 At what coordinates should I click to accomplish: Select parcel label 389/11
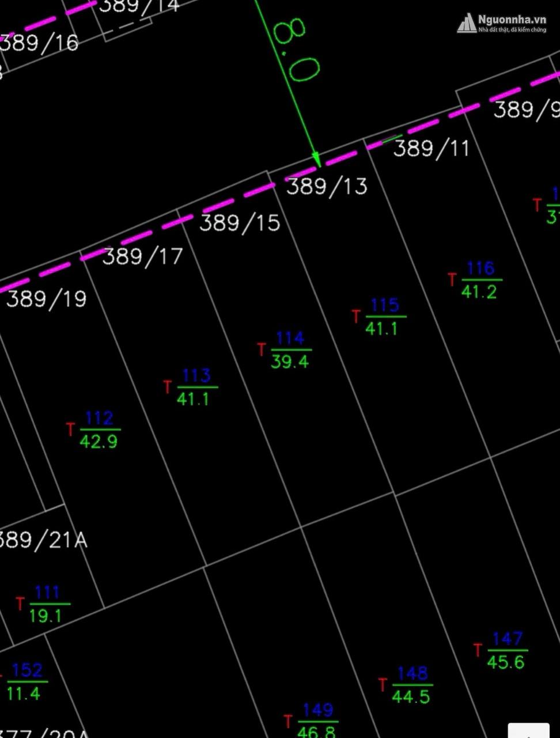pyautogui.click(x=432, y=148)
